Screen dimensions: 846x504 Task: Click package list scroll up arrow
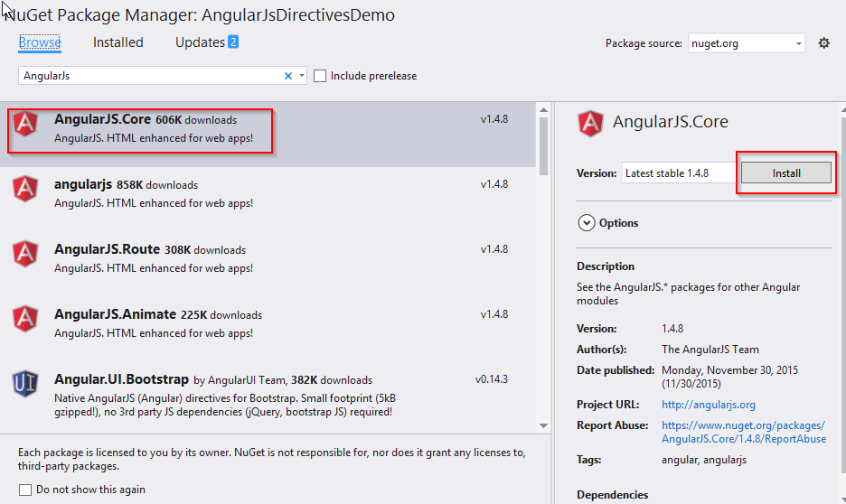click(x=543, y=110)
